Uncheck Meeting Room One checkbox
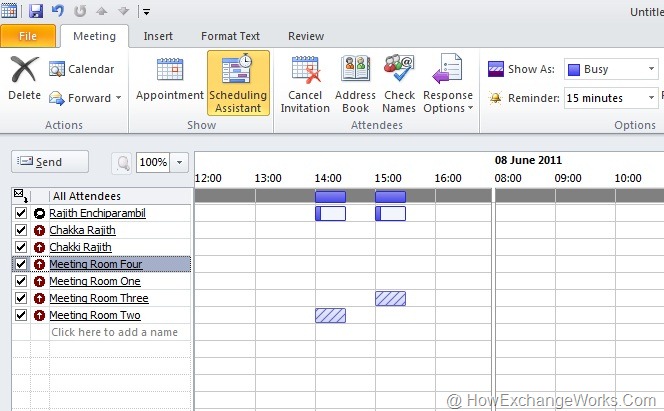Viewport: 664px width, 411px height. point(21,281)
